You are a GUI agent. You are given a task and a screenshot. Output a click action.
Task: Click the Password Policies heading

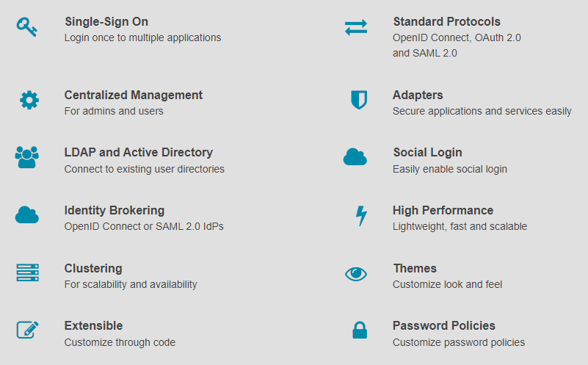click(444, 325)
